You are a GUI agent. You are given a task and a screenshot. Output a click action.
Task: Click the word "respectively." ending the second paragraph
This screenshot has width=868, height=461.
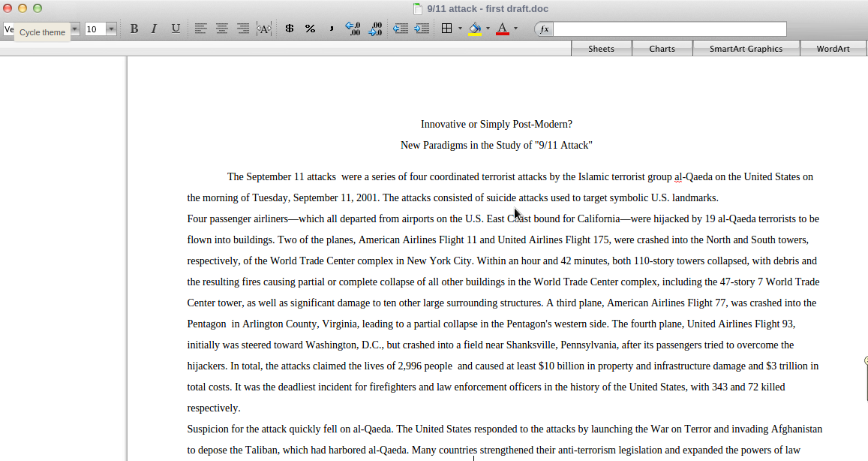214,408
